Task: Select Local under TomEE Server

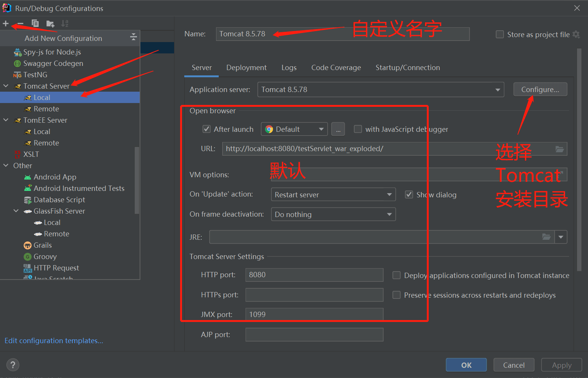Action: click(x=42, y=131)
